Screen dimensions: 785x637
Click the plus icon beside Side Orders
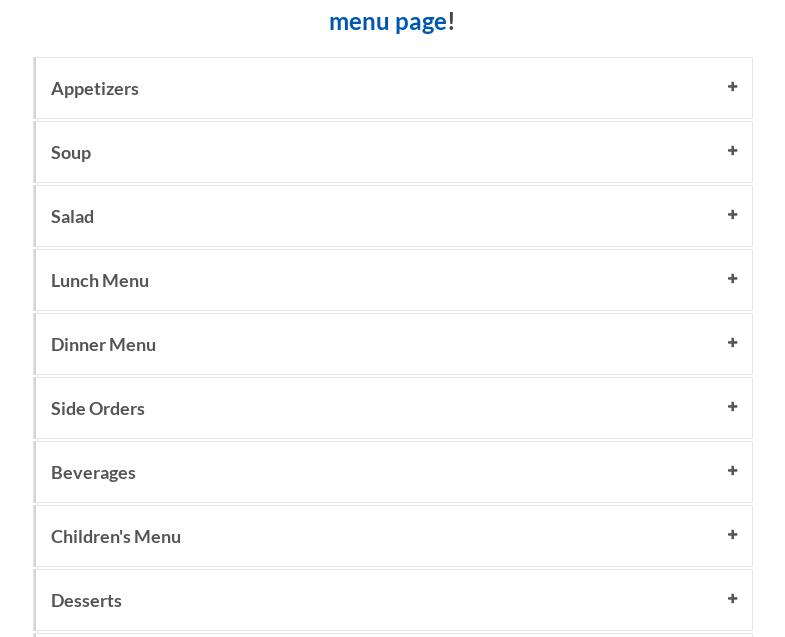point(732,407)
